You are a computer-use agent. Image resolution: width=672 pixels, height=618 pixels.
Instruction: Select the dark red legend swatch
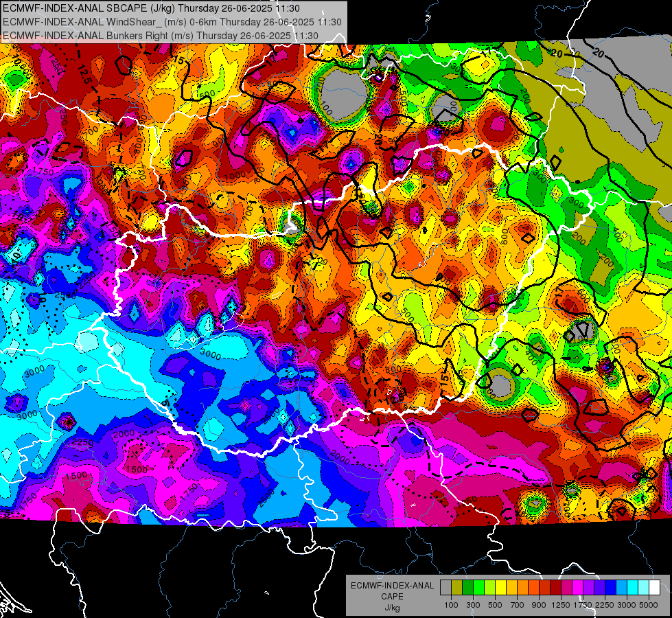pyautogui.click(x=556, y=587)
